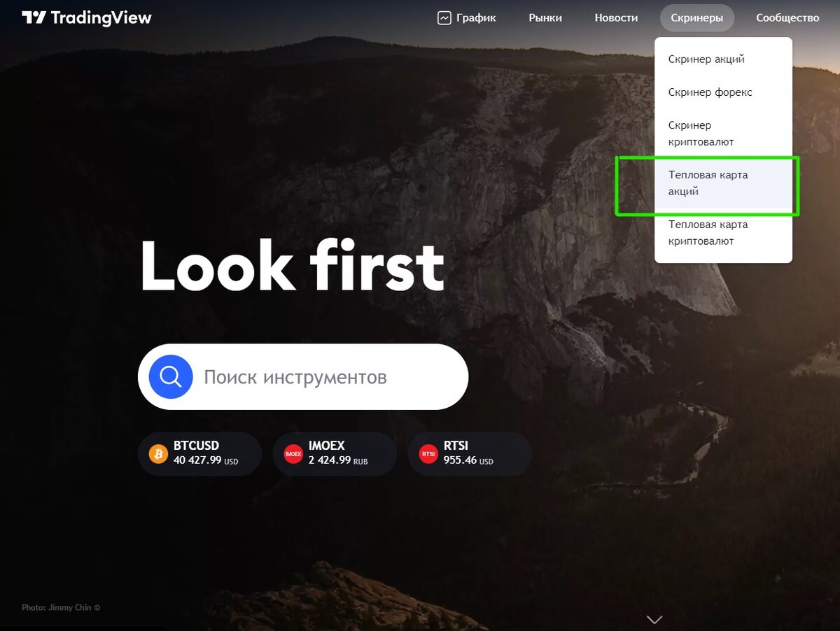Click the blue magnifier search icon
Image resolution: width=840 pixels, height=631 pixels.
pyautogui.click(x=170, y=377)
